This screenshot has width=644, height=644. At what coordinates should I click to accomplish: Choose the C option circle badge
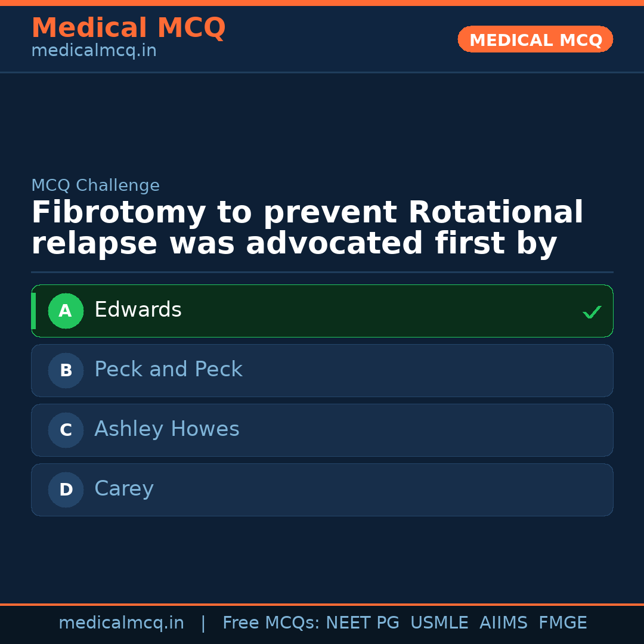coord(66,430)
